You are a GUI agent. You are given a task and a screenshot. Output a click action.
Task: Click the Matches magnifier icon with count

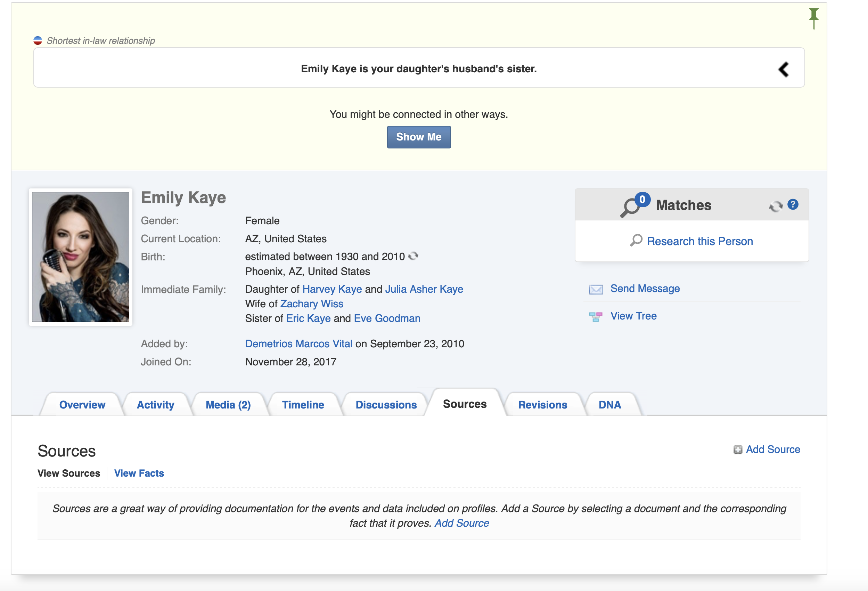pos(635,205)
